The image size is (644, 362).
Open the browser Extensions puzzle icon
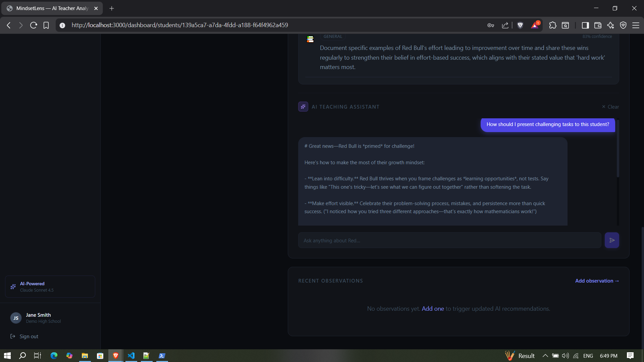click(x=552, y=25)
